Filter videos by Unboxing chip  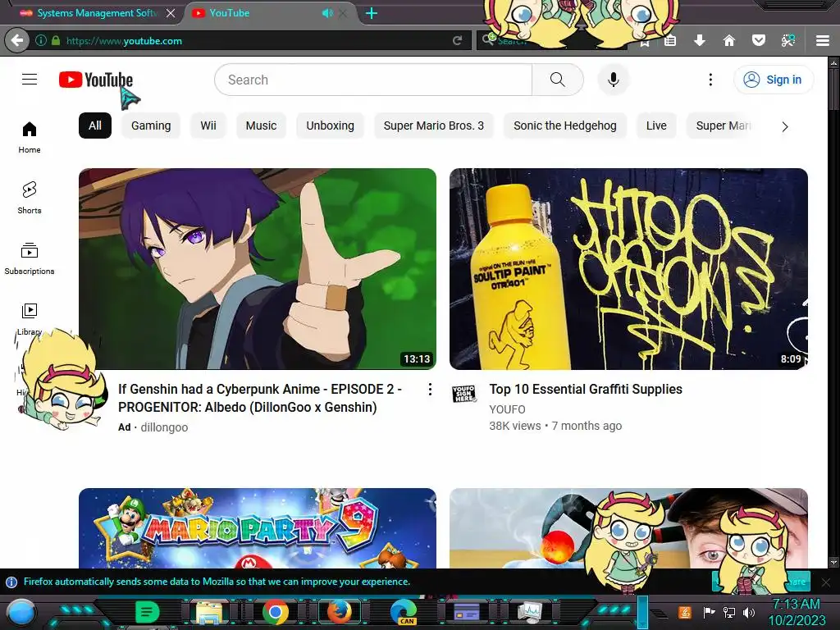[x=330, y=126]
